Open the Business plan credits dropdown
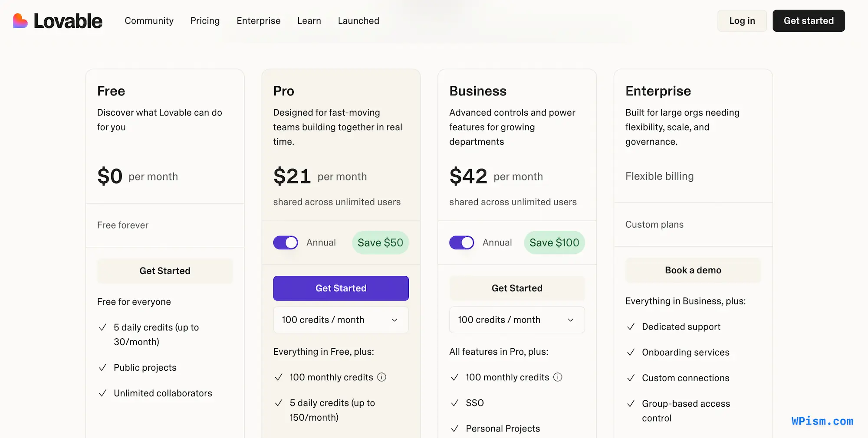 click(x=517, y=320)
